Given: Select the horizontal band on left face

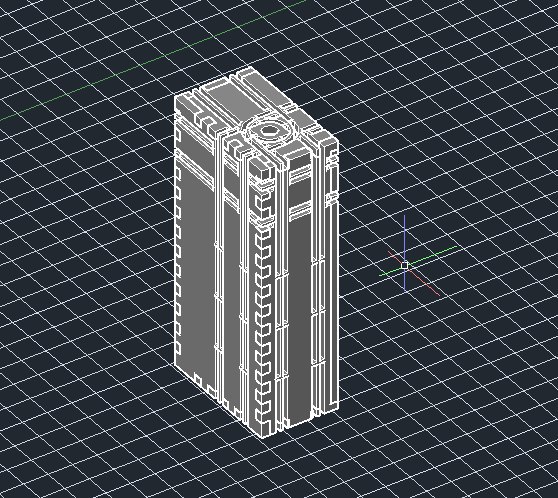Looking at the screenshot, I should pyautogui.click(x=195, y=169).
